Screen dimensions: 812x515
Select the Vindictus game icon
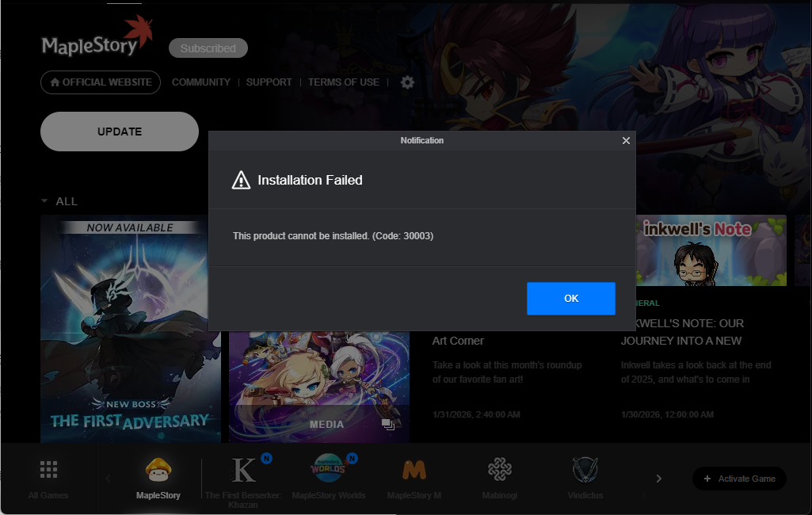tap(585, 471)
